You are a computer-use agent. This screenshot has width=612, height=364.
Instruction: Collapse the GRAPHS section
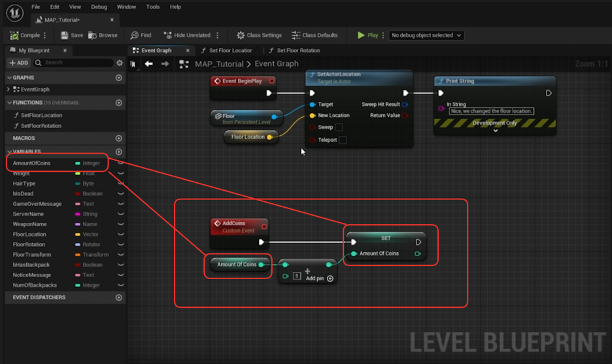(x=9, y=78)
